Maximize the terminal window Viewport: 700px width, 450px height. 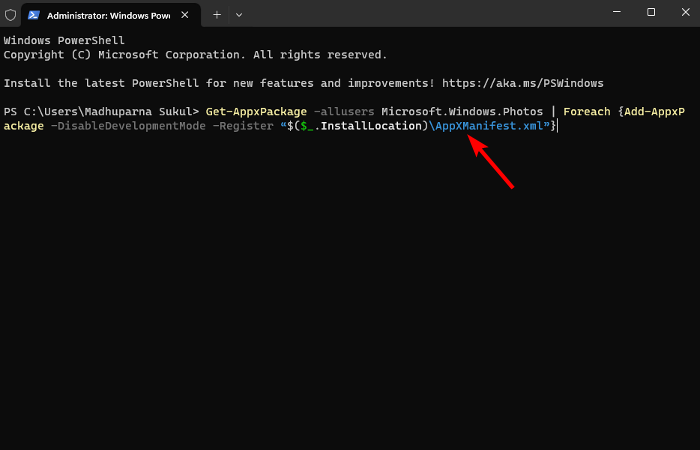tap(651, 12)
